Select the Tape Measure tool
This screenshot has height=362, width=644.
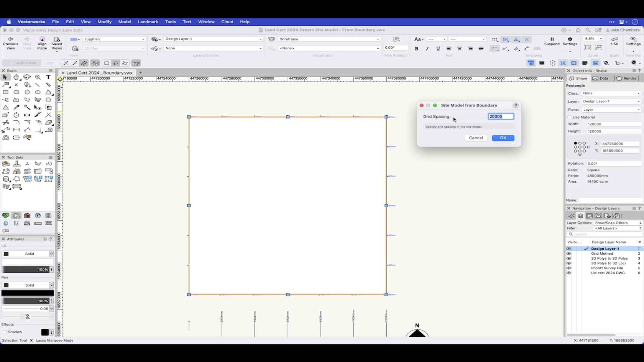point(49,130)
